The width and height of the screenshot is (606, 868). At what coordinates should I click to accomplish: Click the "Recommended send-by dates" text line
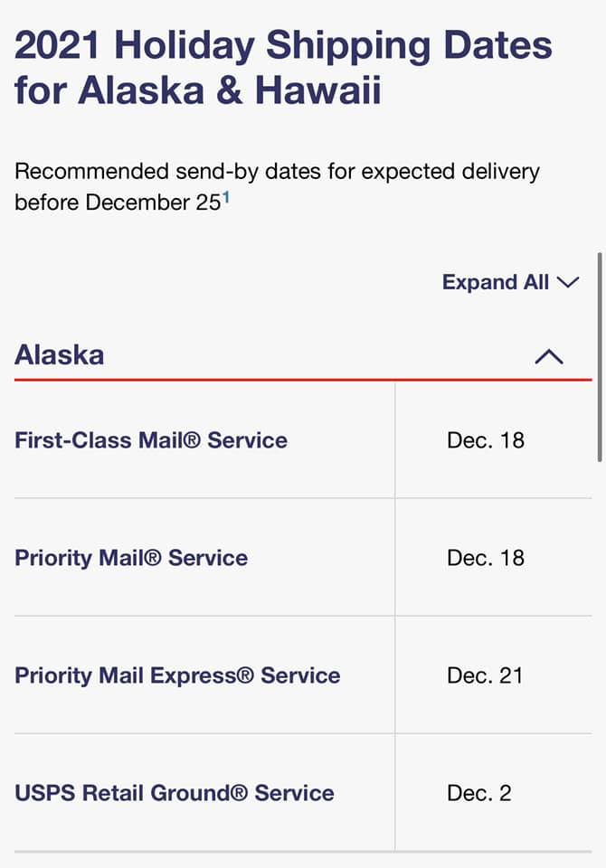(277, 171)
